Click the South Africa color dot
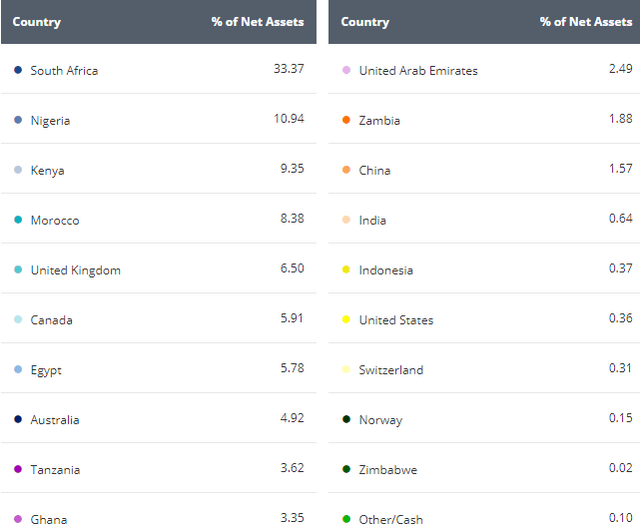Screen dimensions: 640x529 18,70
